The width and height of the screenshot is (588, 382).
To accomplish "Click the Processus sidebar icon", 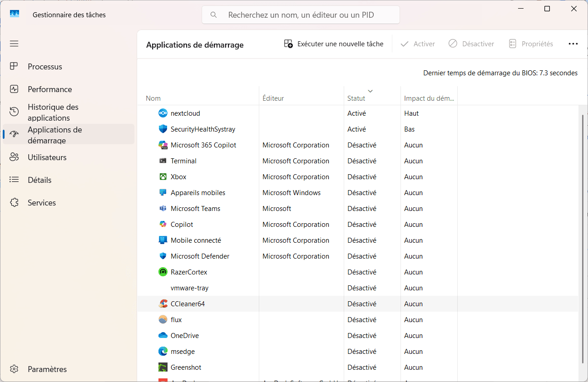I will (x=14, y=66).
